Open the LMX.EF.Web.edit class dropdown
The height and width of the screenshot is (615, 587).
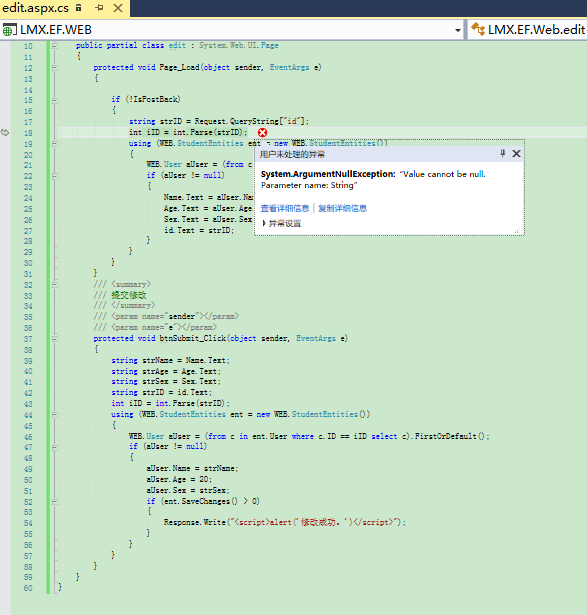click(528, 30)
